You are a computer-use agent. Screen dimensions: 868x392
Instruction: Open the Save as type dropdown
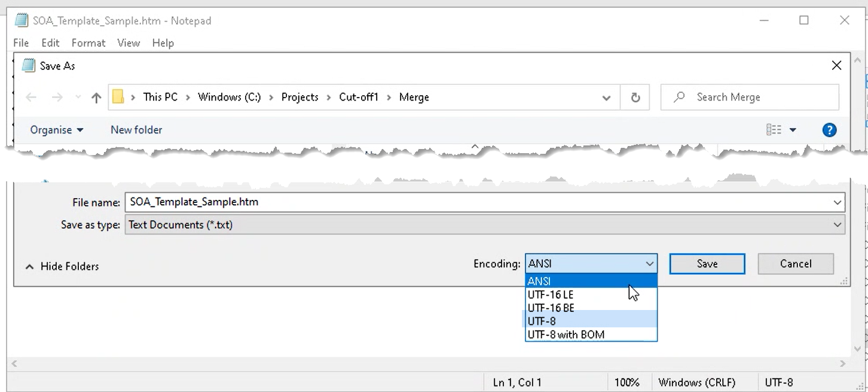pyautogui.click(x=485, y=225)
